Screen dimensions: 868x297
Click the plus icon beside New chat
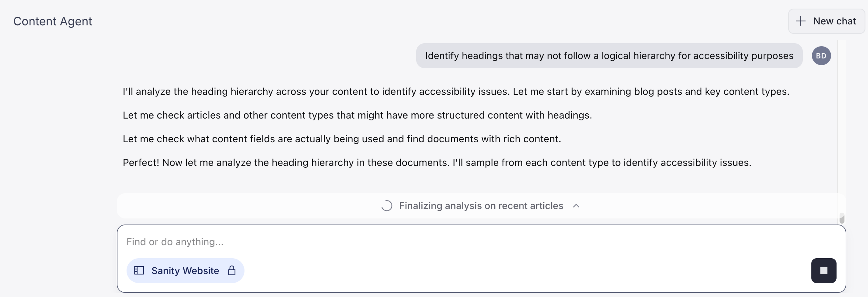[x=801, y=21]
